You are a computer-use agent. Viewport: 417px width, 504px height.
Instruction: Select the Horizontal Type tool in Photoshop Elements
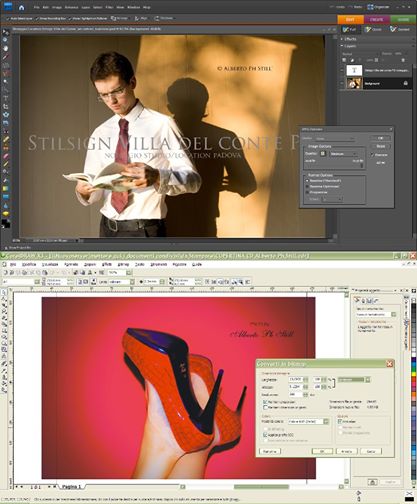(x=6, y=98)
